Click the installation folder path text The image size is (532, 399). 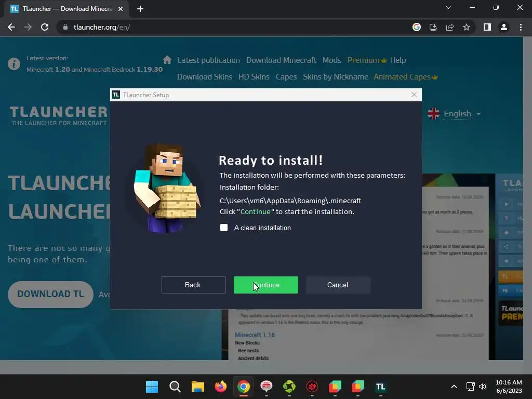coord(290,201)
